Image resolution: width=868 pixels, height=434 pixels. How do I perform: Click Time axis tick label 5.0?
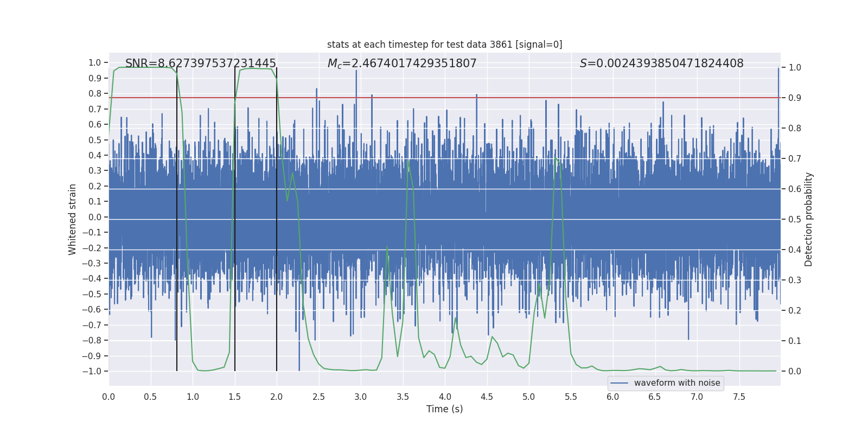[529, 397]
